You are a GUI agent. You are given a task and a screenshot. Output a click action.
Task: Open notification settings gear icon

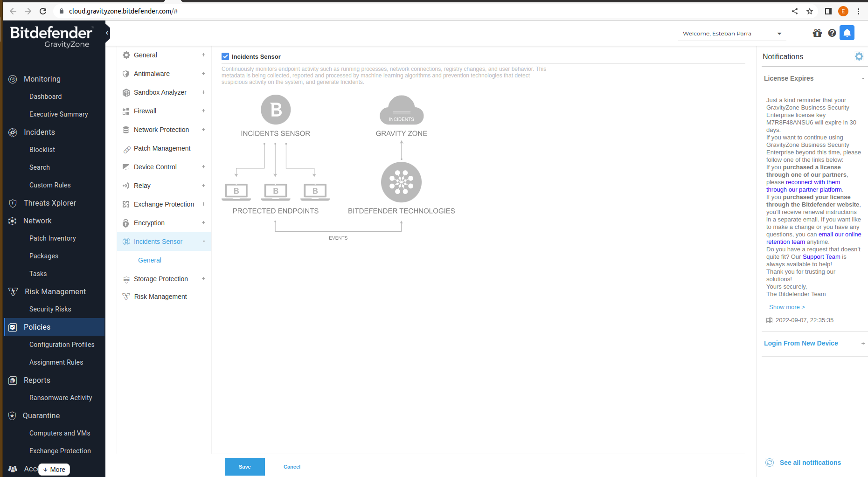(859, 56)
